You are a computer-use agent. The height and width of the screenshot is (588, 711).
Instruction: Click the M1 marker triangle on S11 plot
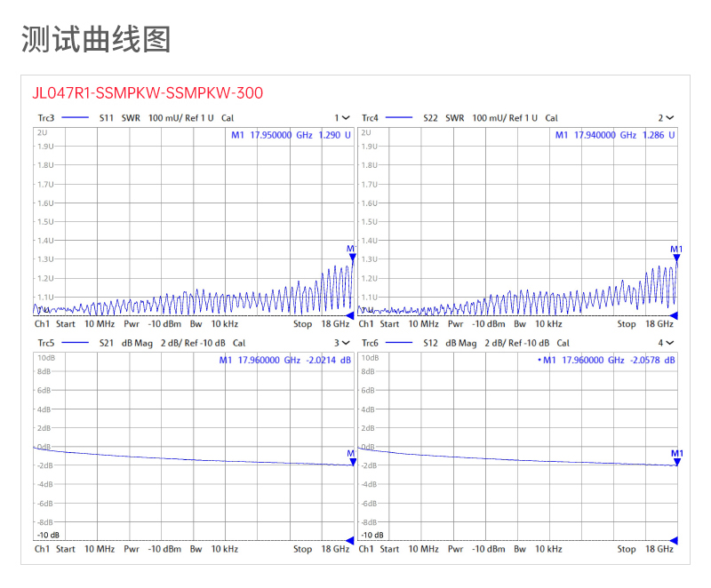(x=352, y=258)
